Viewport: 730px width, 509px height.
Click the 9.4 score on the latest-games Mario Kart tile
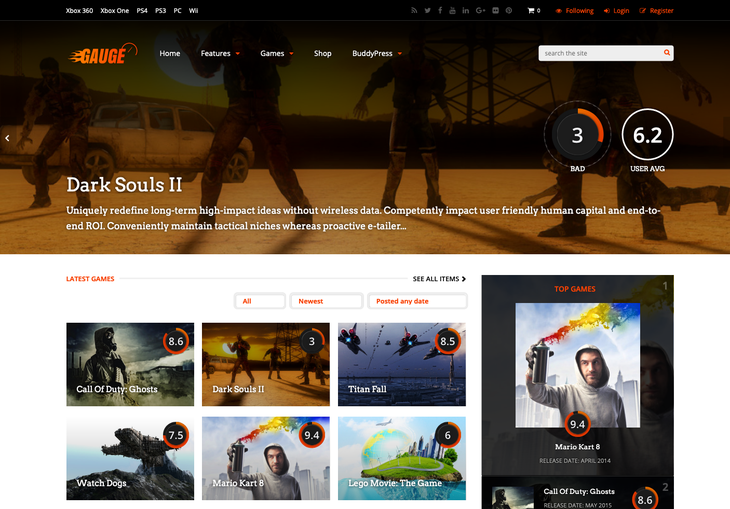[311, 435]
